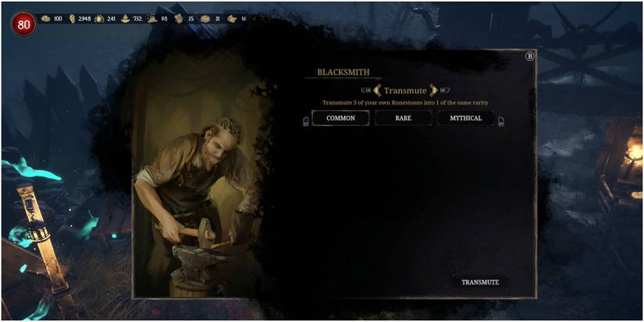Image resolution: width=644 pixels, height=322 pixels.
Task: Click the left trigger icon beside Common
Action: point(305,122)
